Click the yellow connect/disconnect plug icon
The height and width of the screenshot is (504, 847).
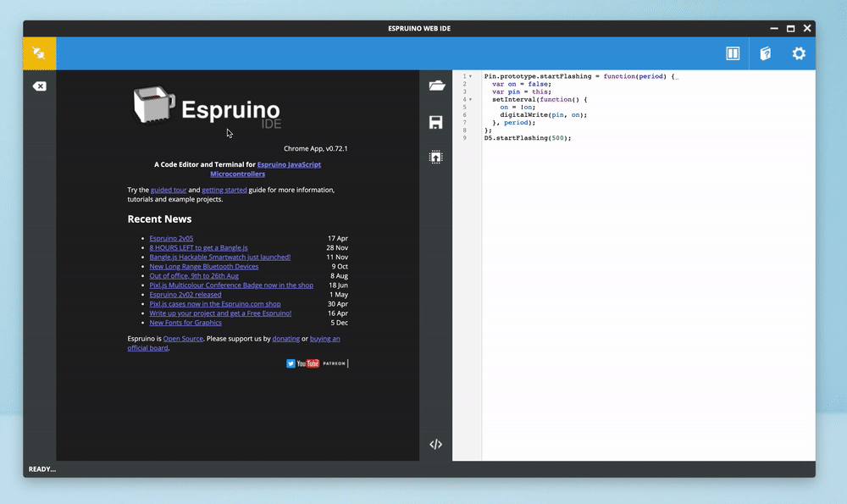39,53
